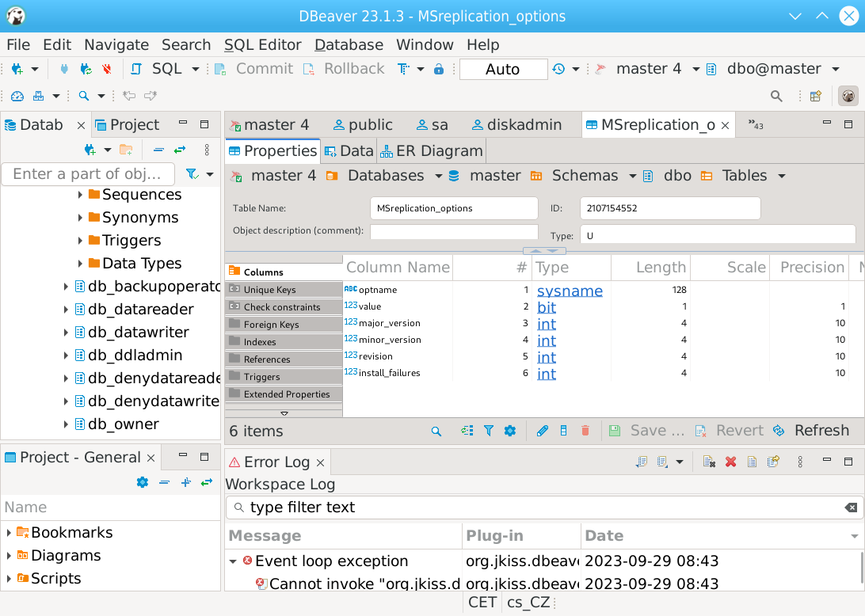The image size is (865, 616).
Task: Open the Database menu
Action: click(x=349, y=44)
